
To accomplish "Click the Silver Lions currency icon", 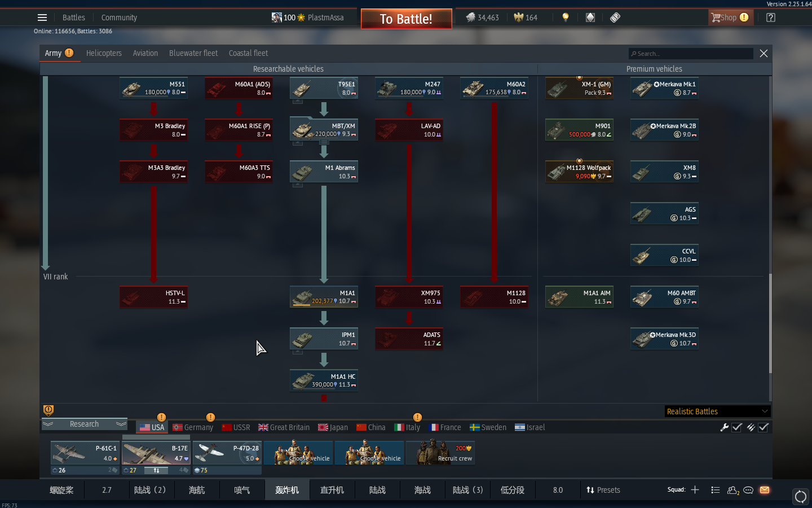I will coord(471,17).
